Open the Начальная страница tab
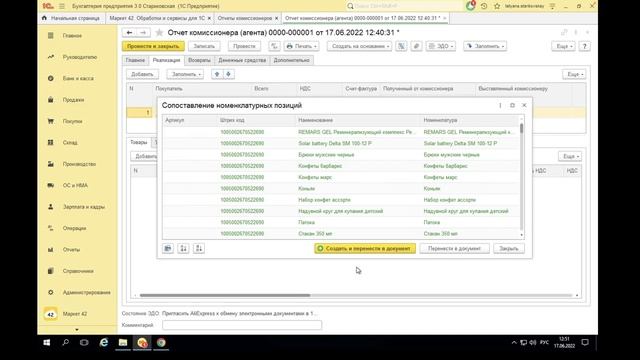Image resolution: width=640 pixels, height=360 pixels. click(71, 18)
